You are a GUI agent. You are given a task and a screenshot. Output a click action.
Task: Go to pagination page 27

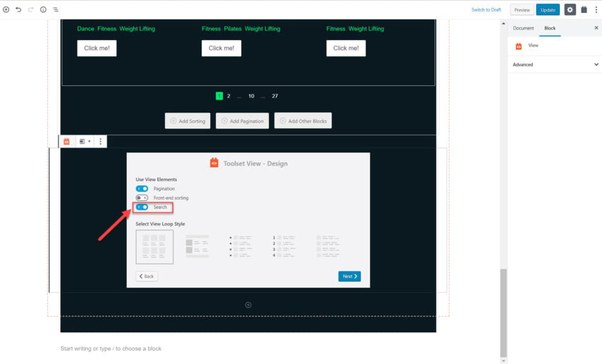pyautogui.click(x=275, y=96)
